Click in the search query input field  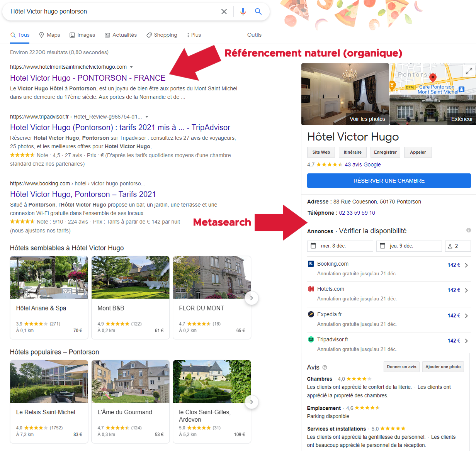112,12
